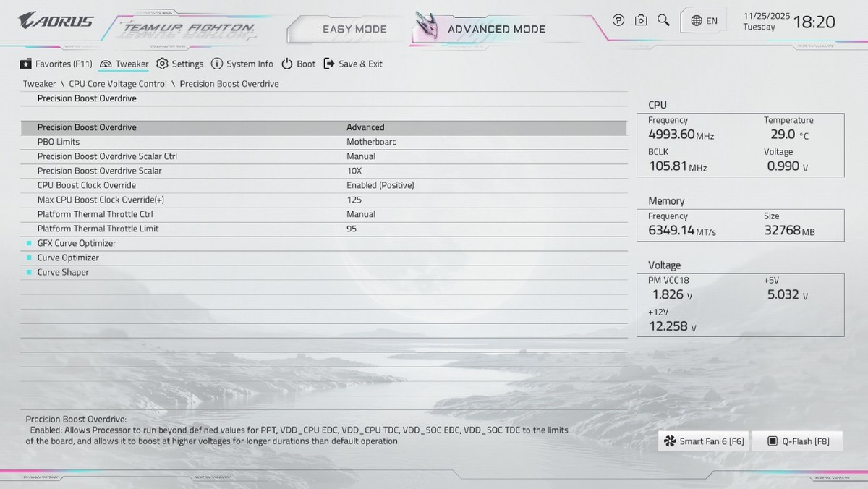Select Max CPU Boost Clock Override(+) label

click(x=101, y=200)
